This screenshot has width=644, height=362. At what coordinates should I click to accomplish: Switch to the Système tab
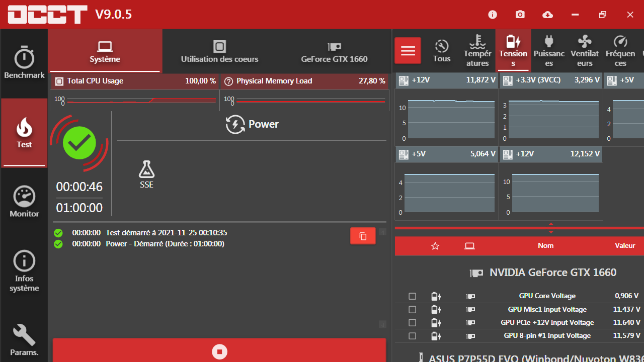[105, 51]
